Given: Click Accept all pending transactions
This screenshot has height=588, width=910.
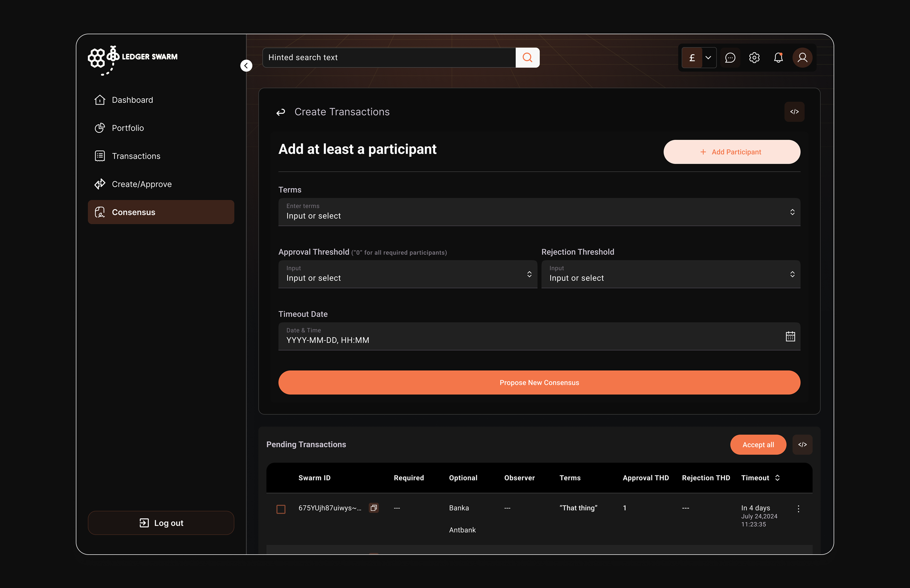Looking at the screenshot, I should click(x=758, y=445).
